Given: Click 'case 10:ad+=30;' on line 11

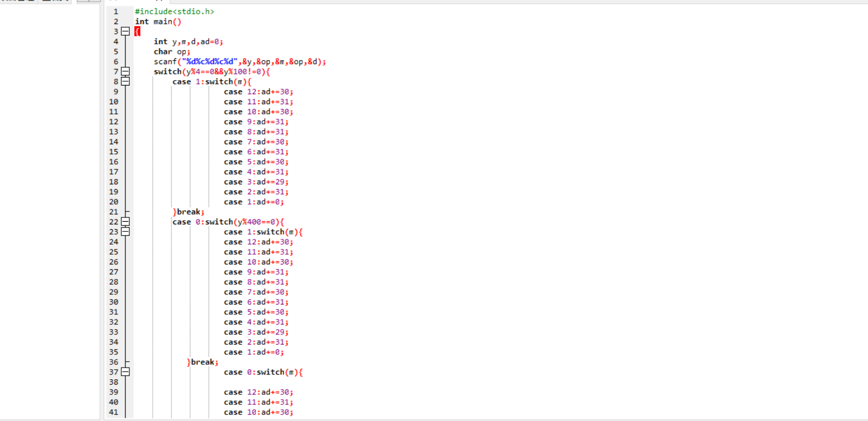Looking at the screenshot, I should [259, 112].
